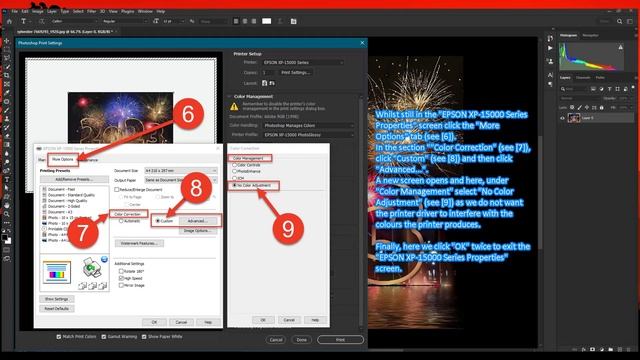Open the Filter menu
Image resolution: width=640 pixels, height=360 pixels.
91,11
